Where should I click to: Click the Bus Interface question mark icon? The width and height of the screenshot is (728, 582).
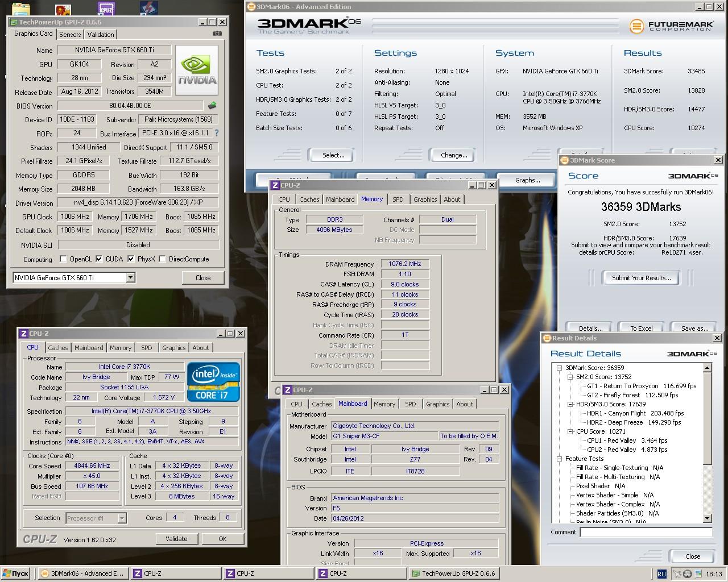click(x=216, y=133)
